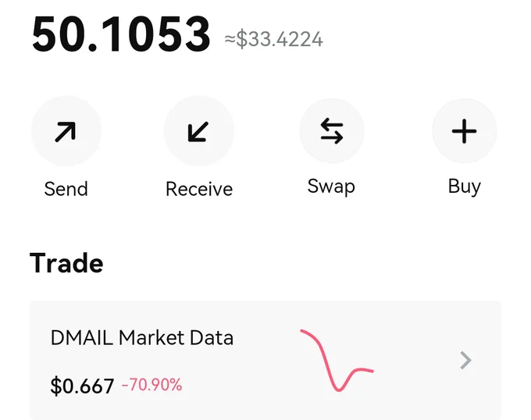Tap the Receive arrow icon
Viewport: 531px width, 420px height.
click(198, 132)
